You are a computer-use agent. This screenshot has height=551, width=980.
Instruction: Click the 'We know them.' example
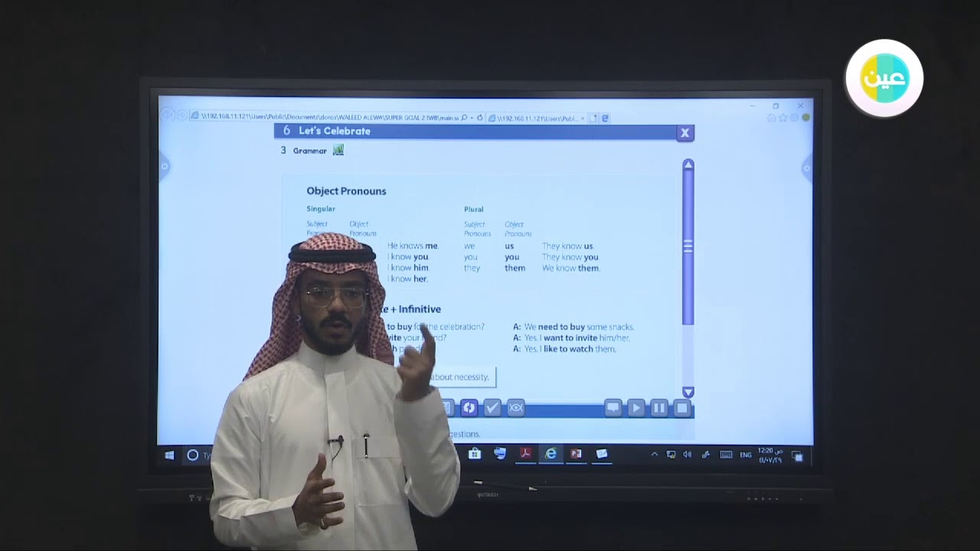pos(571,268)
